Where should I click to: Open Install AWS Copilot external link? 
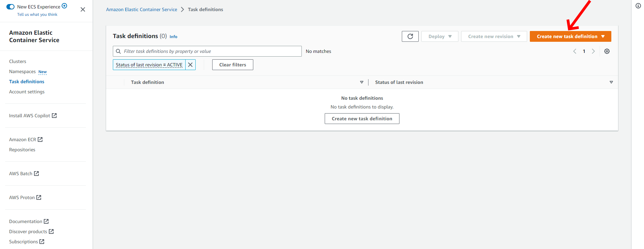tap(33, 116)
